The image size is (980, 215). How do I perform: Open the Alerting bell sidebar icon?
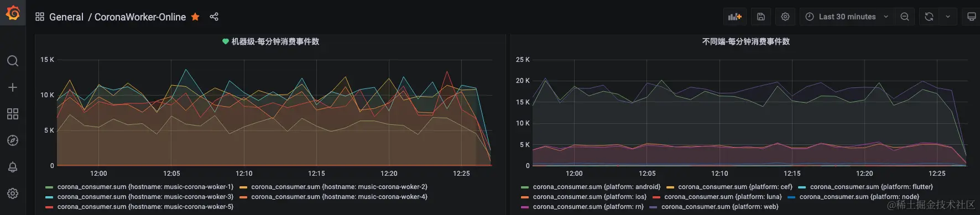(13, 167)
